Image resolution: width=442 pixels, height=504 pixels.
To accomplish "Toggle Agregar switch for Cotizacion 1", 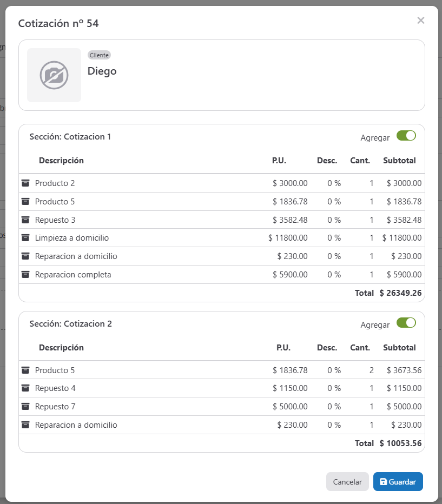I will pyautogui.click(x=406, y=136).
